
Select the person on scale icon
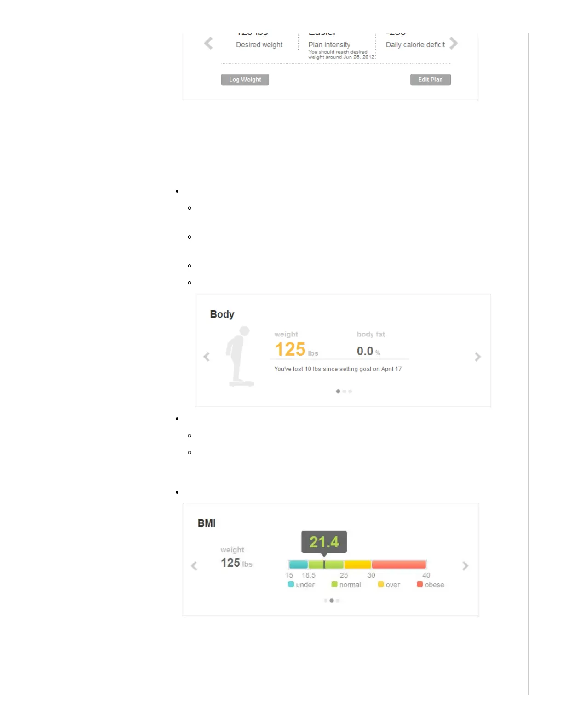(x=239, y=357)
